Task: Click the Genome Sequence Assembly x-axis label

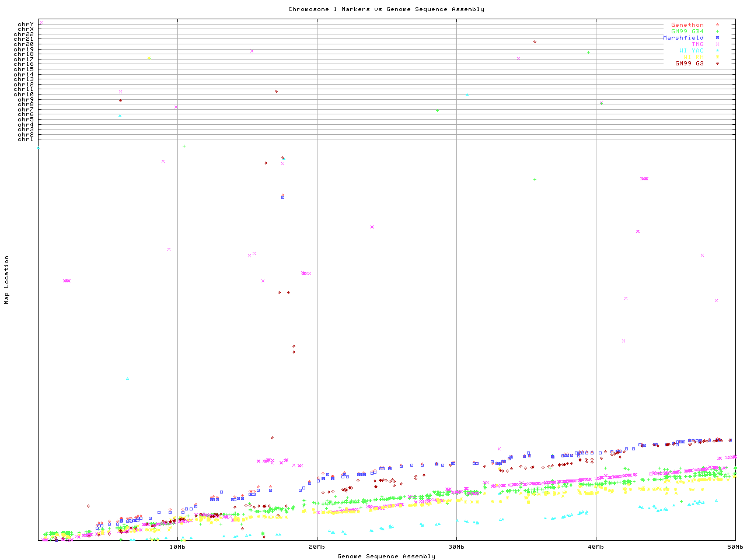Action: tap(386, 556)
